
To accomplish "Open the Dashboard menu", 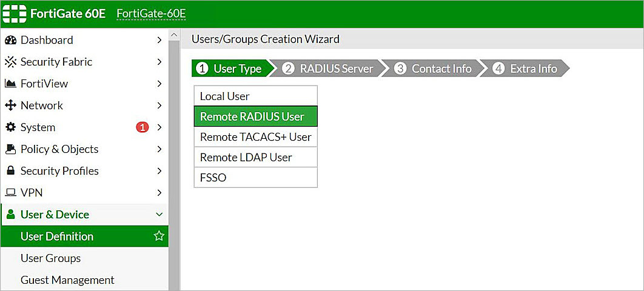I will click(84, 40).
